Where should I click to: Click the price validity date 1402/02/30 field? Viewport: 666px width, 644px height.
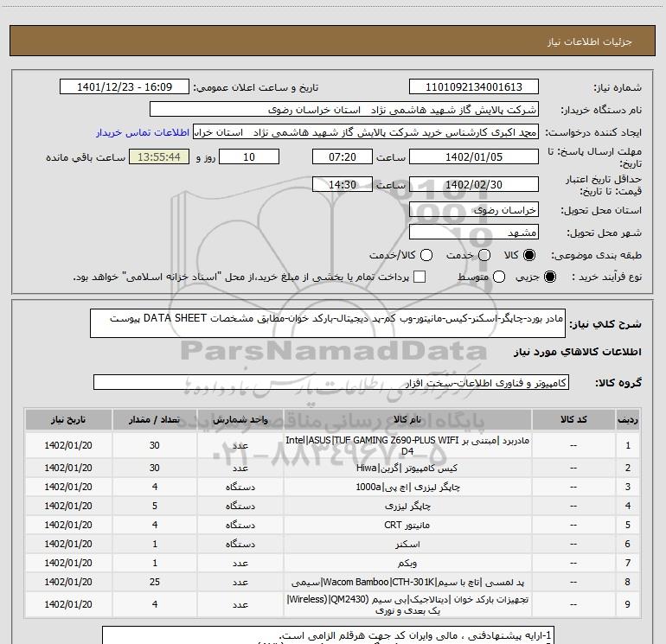[473, 185]
